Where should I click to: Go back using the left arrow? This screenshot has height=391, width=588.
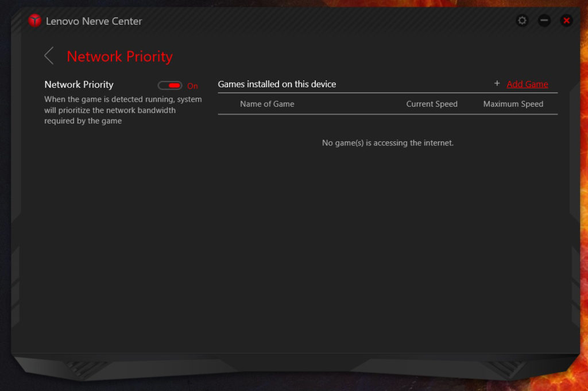[49, 56]
